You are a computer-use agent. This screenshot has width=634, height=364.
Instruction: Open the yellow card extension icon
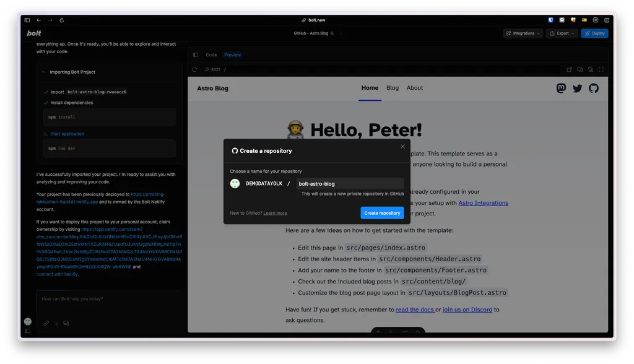click(x=584, y=20)
